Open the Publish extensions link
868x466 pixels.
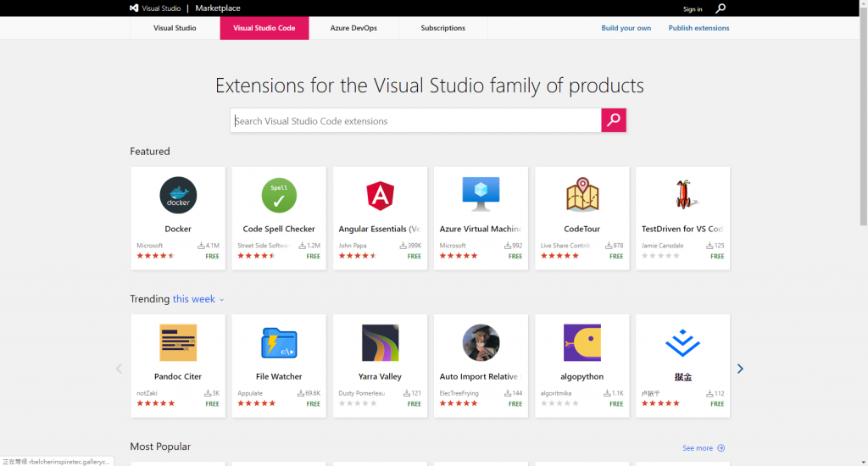point(698,28)
